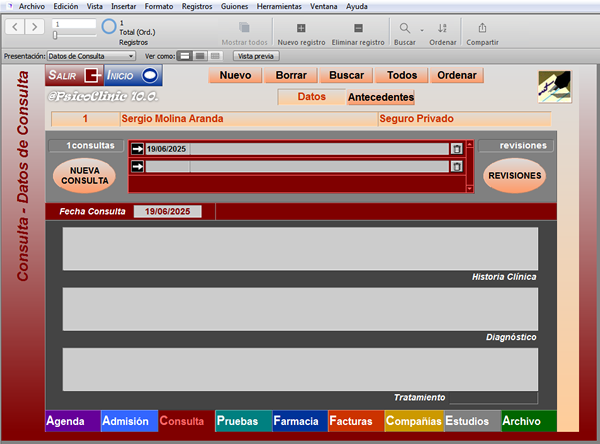This screenshot has width=600, height=444.
Task: Go to previous record with back arrow
Action: coord(15,27)
